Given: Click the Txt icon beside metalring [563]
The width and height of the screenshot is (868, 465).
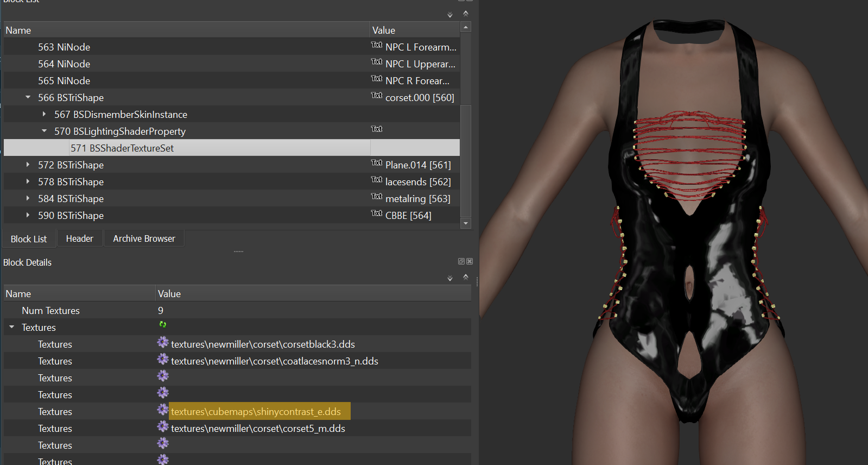Looking at the screenshot, I should coord(377,197).
